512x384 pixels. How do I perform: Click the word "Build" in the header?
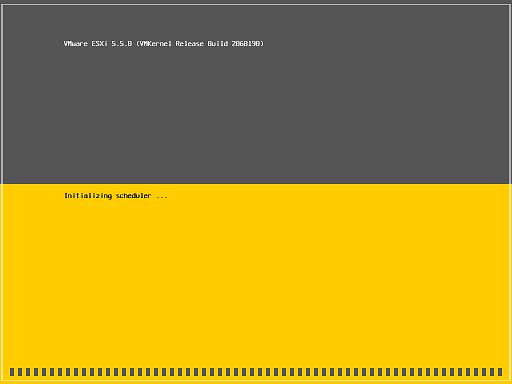click(217, 44)
